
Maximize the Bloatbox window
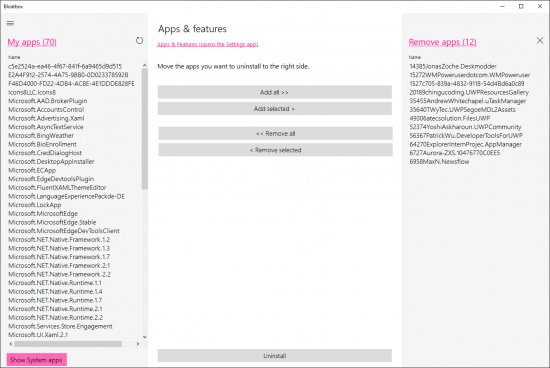(521, 6)
